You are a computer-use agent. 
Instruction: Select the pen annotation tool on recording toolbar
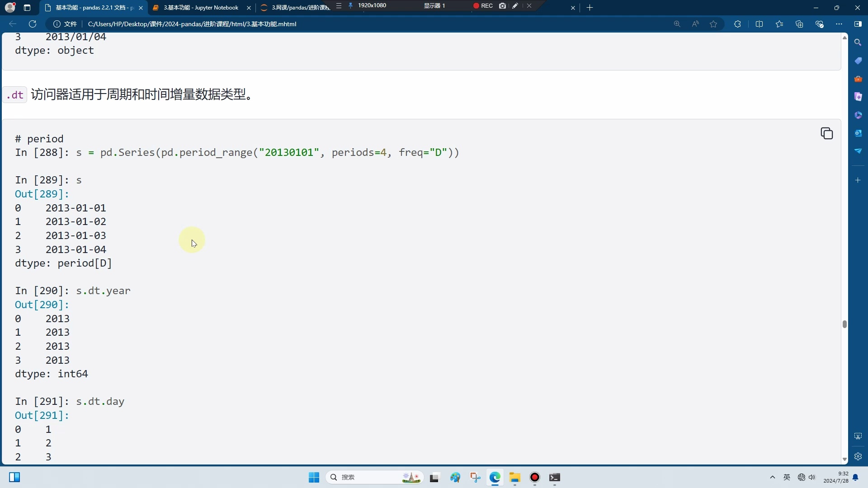pyautogui.click(x=515, y=6)
